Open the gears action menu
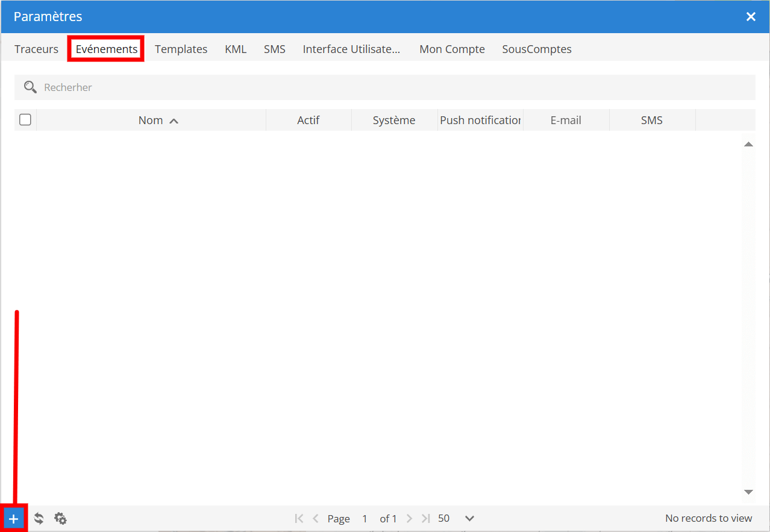This screenshot has height=532, width=770. pyautogui.click(x=60, y=518)
